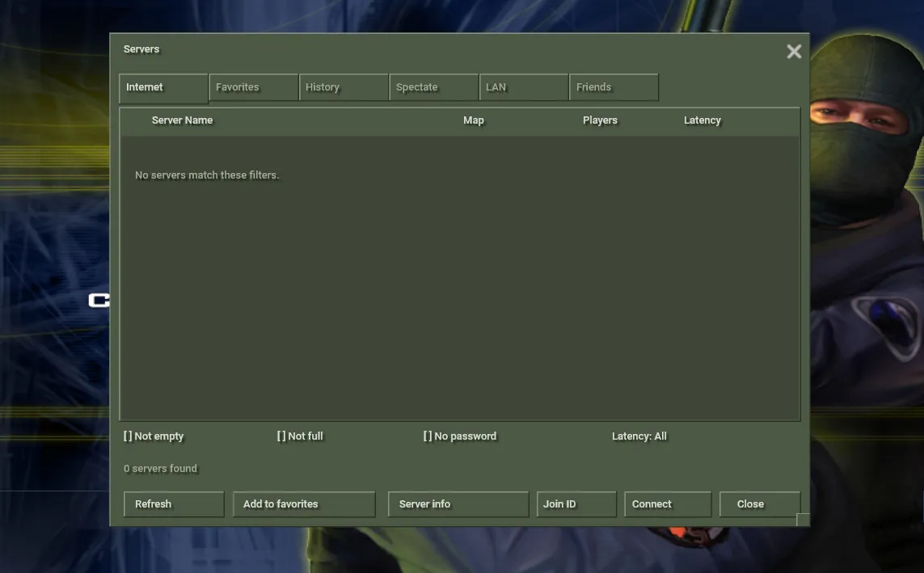Grab the dialog resize grip corner
924x573 pixels.
803,520
